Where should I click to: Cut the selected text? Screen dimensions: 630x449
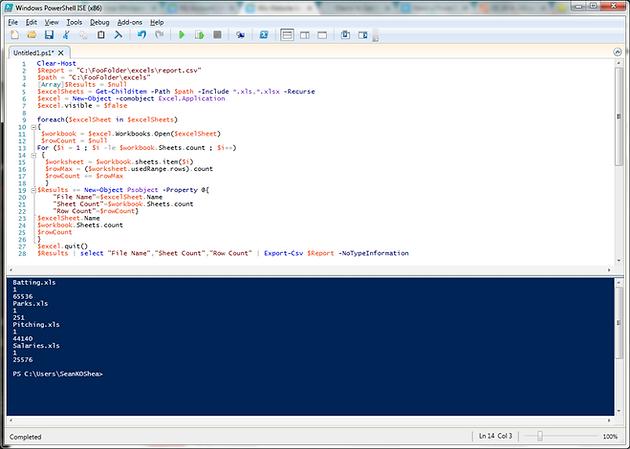click(66, 35)
